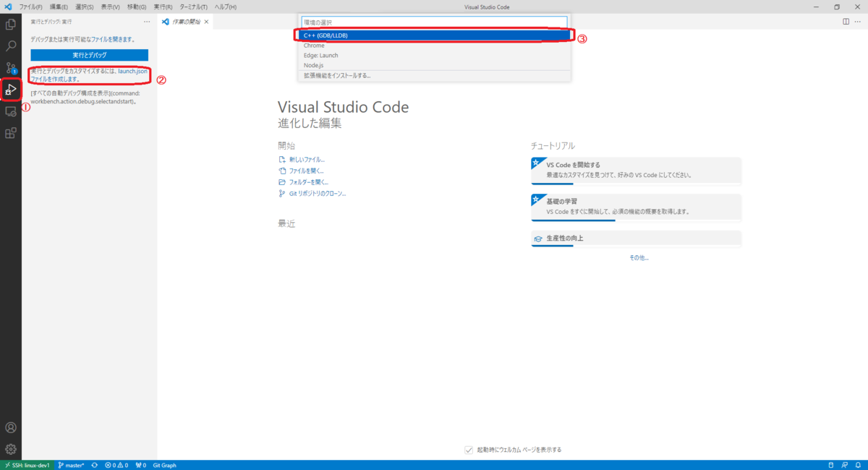The width and height of the screenshot is (868, 470).
Task: Open the 編集(E) menu
Action: pyautogui.click(x=59, y=7)
